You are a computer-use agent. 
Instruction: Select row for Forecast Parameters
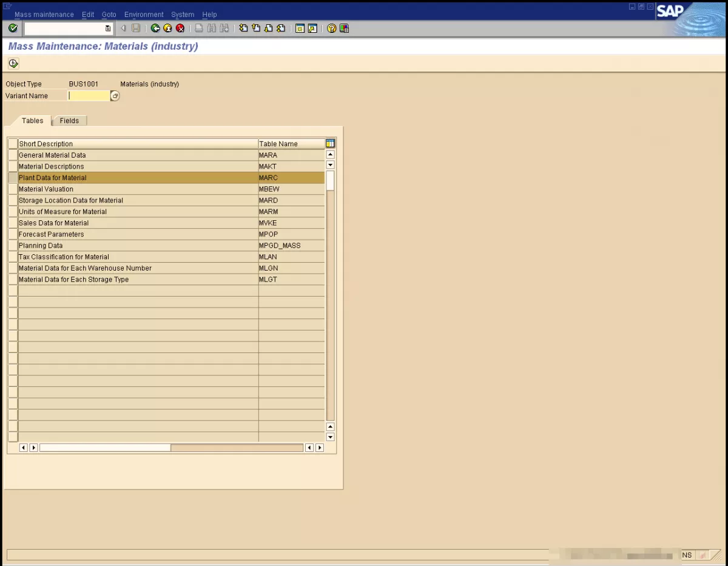click(x=13, y=234)
